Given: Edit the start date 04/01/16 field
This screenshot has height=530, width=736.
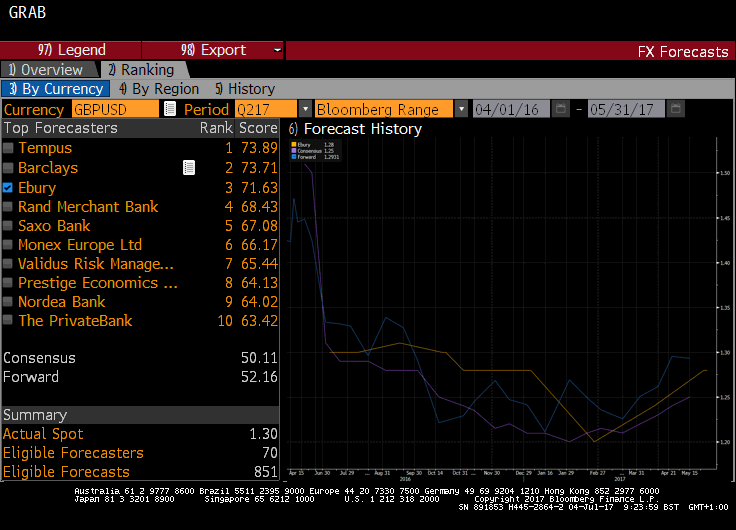Looking at the screenshot, I should (x=511, y=109).
